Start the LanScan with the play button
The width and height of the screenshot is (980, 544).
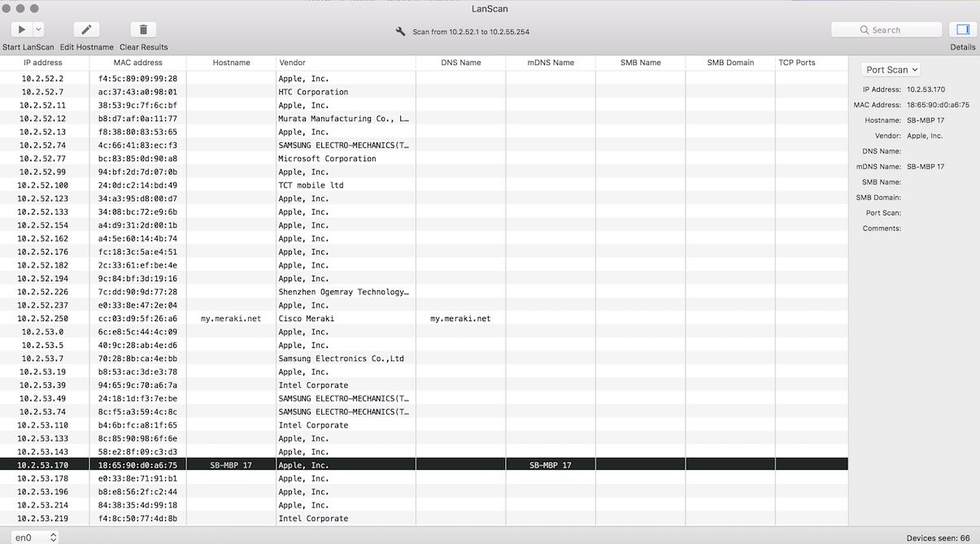click(21, 29)
